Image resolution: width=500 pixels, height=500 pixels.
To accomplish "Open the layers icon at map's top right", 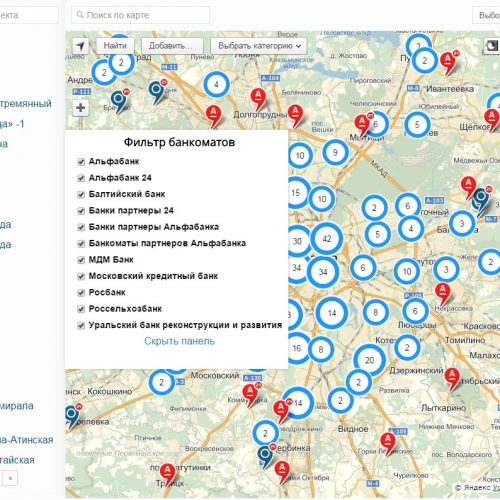I will pos(491,46).
